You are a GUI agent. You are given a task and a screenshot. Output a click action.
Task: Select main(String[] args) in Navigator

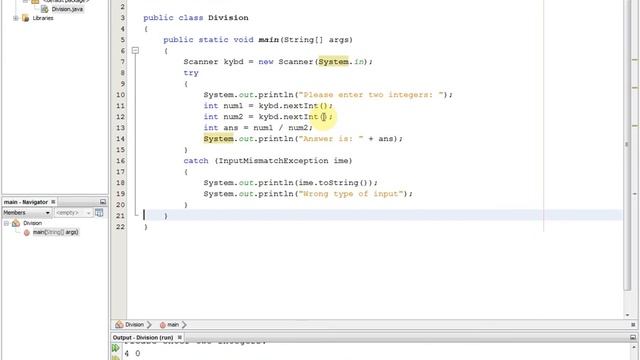pyautogui.click(x=56, y=232)
